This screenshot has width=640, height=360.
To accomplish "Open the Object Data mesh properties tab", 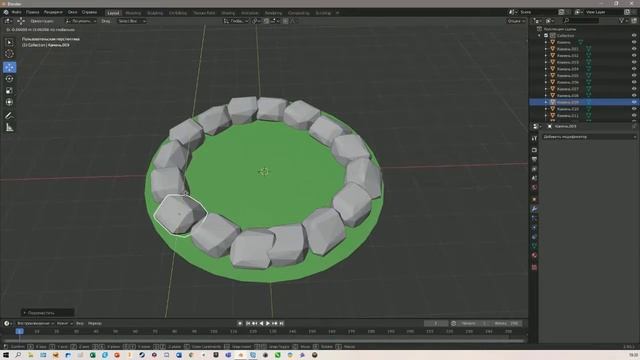I will coord(534,246).
